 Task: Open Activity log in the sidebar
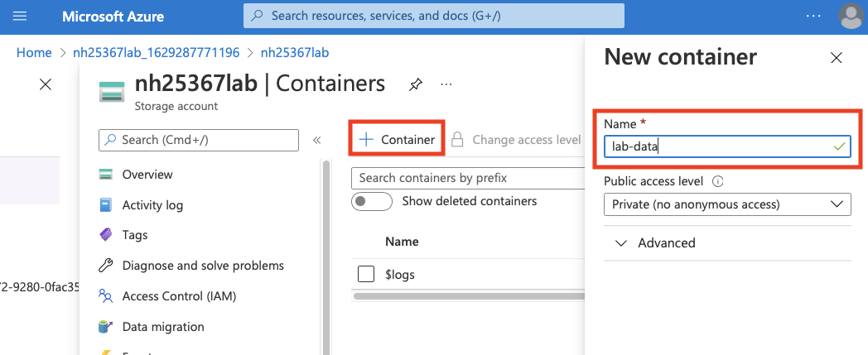tap(152, 205)
